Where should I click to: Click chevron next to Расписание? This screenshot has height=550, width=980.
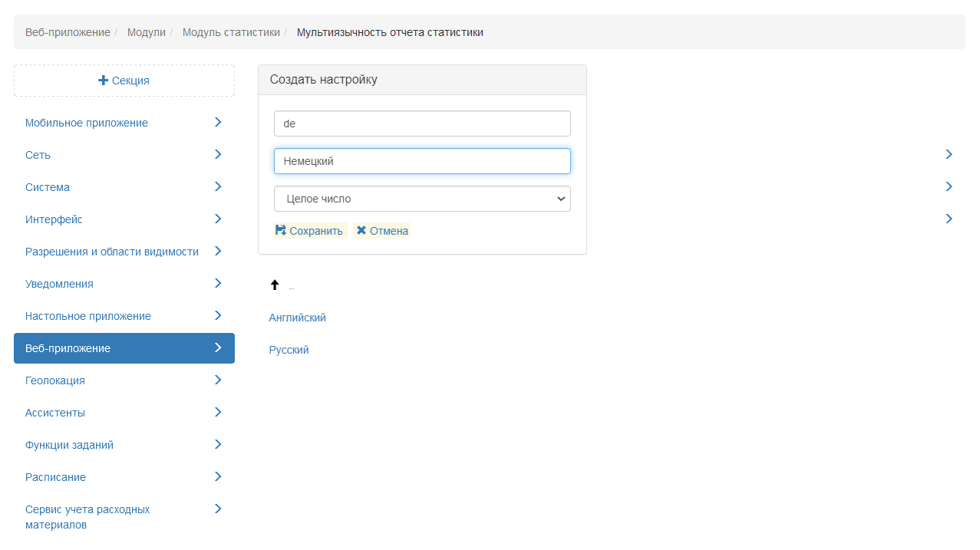(218, 476)
